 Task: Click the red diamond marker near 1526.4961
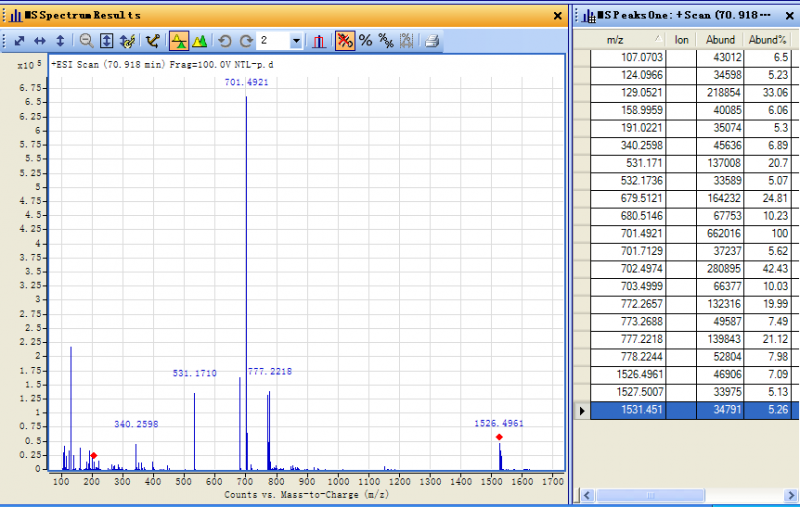pos(499,437)
